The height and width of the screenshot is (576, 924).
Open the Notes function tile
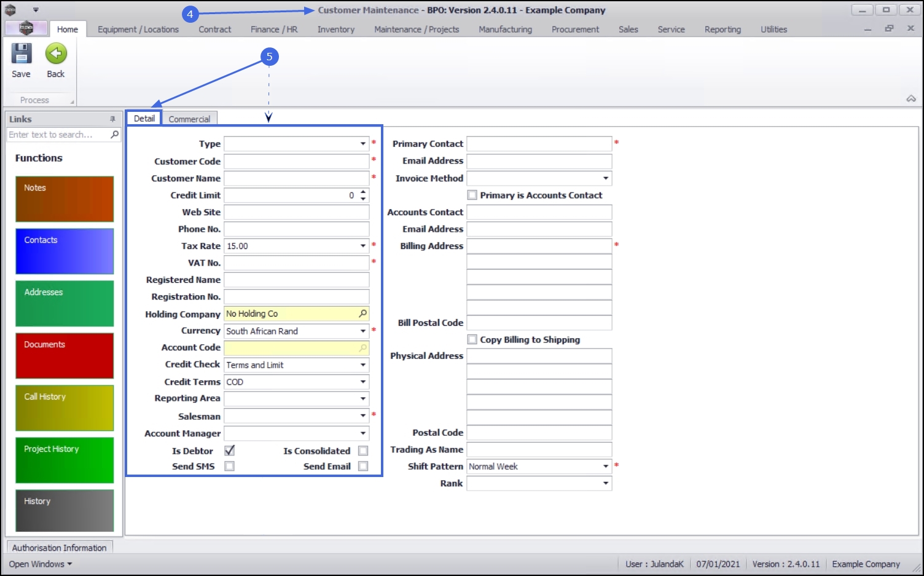pyautogui.click(x=65, y=199)
